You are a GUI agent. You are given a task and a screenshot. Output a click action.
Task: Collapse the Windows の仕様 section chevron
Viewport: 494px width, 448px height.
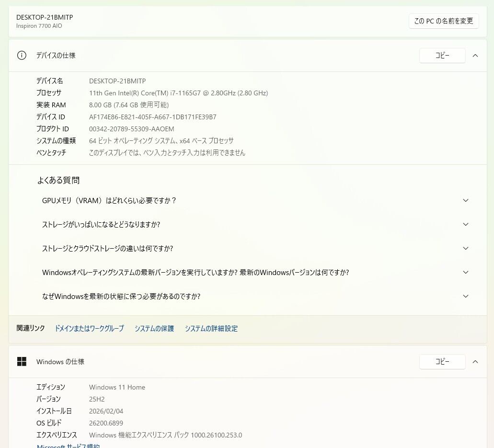click(475, 362)
